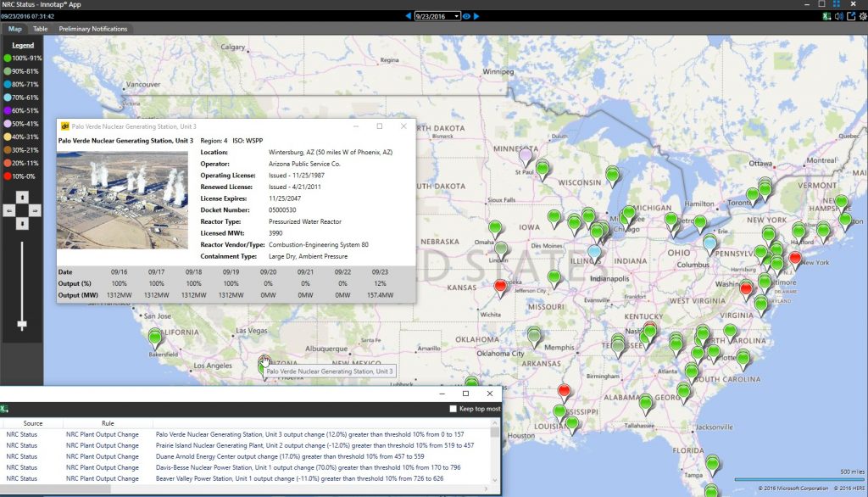
Task: Click the Palo Verde plant photo thumbnail
Action: (122, 200)
